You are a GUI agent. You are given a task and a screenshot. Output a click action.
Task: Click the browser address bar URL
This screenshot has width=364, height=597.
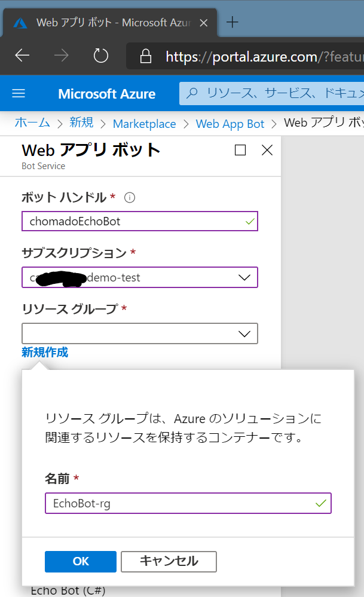264,57
